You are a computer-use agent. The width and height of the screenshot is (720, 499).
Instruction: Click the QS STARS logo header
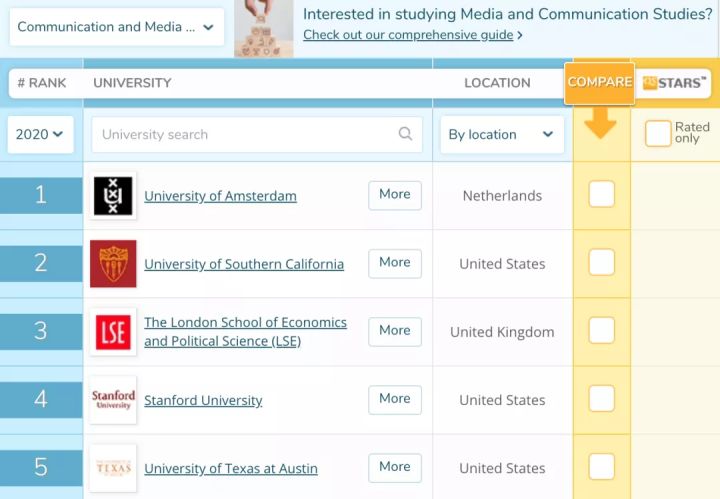674,83
